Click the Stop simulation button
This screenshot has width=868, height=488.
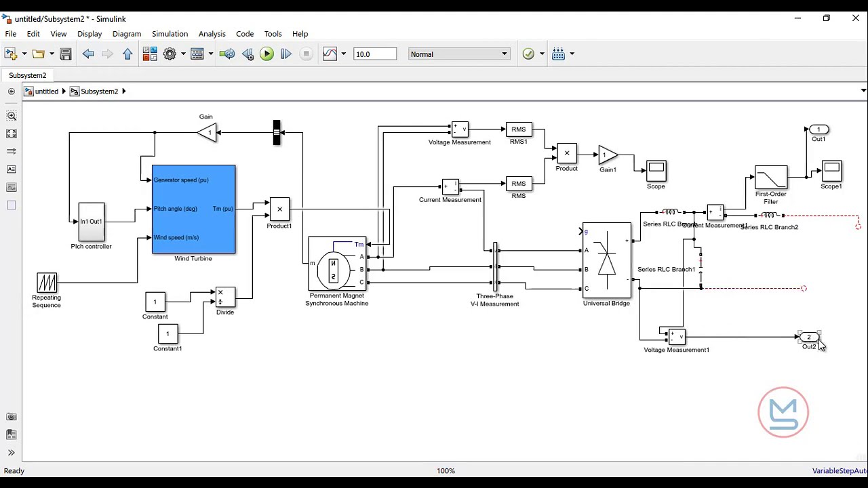pyautogui.click(x=306, y=54)
